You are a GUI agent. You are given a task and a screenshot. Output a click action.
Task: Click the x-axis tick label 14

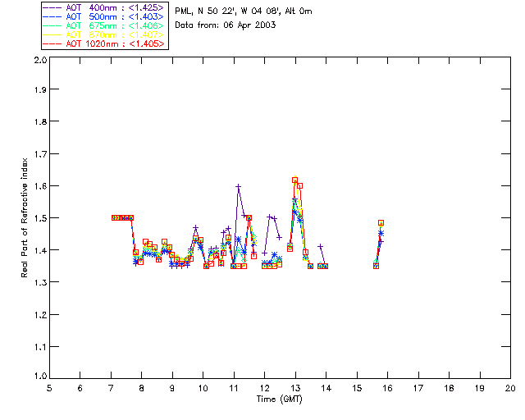pos(326,388)
